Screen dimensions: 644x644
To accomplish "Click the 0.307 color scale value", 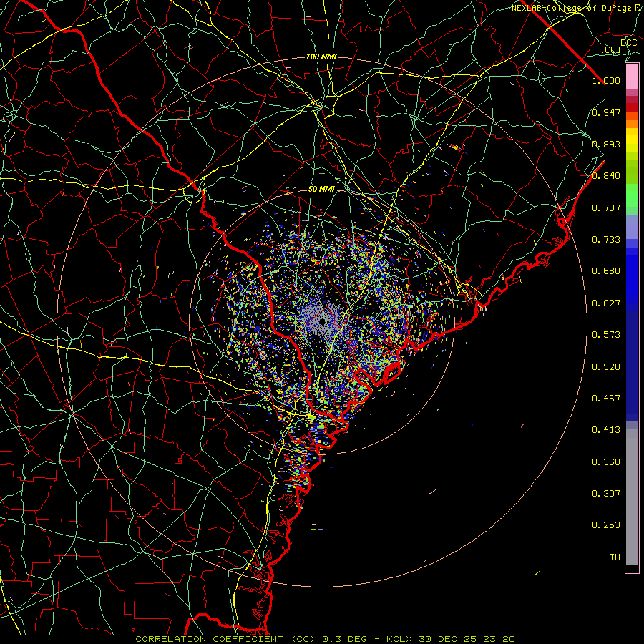I will (606, 494).
